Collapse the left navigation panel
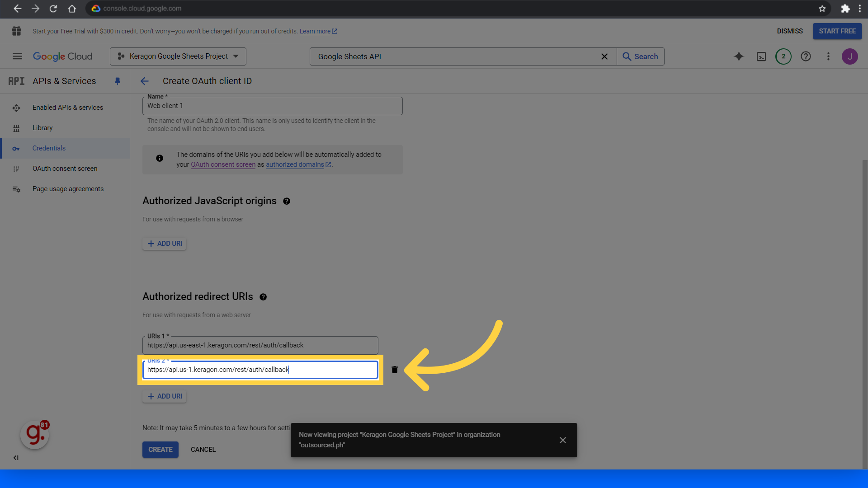This screenshot has width=868, height=488. pos(16,458)
